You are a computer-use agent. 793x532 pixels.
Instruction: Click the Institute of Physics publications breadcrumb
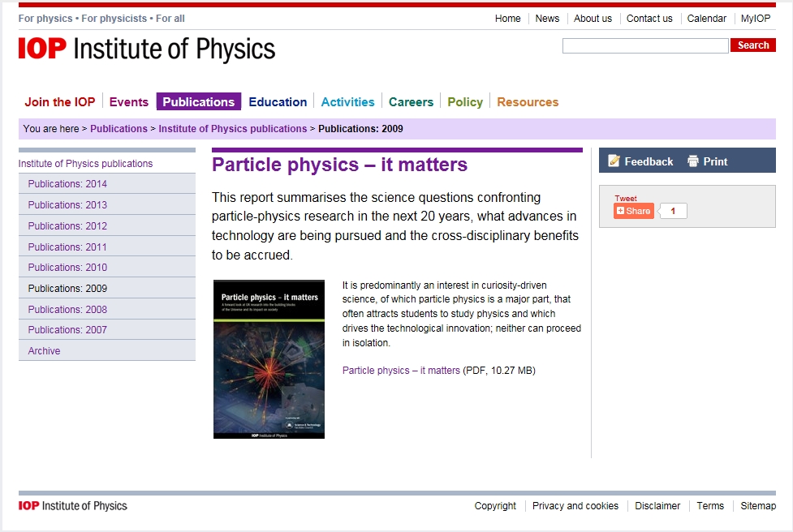[232, 129]
